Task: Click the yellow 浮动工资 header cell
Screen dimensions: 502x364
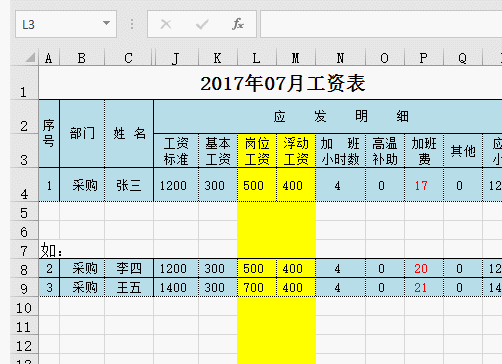Action: click(x=296, y=151)
